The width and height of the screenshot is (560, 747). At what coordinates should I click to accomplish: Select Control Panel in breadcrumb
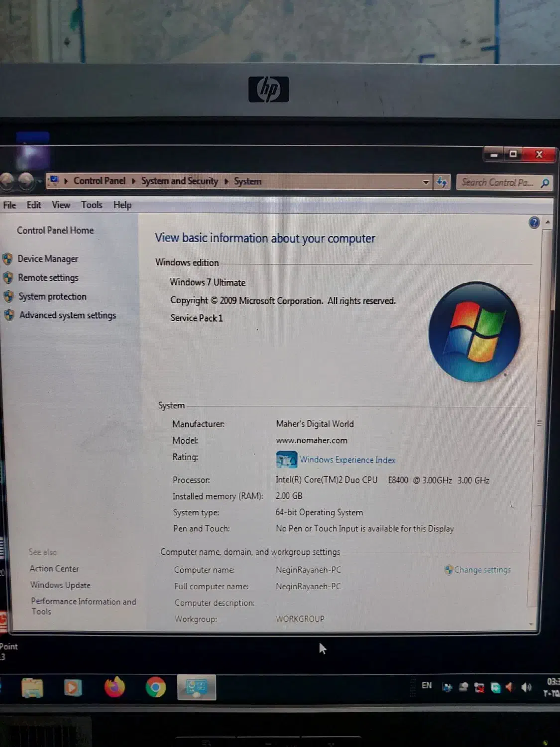click(x=100, y=181)
